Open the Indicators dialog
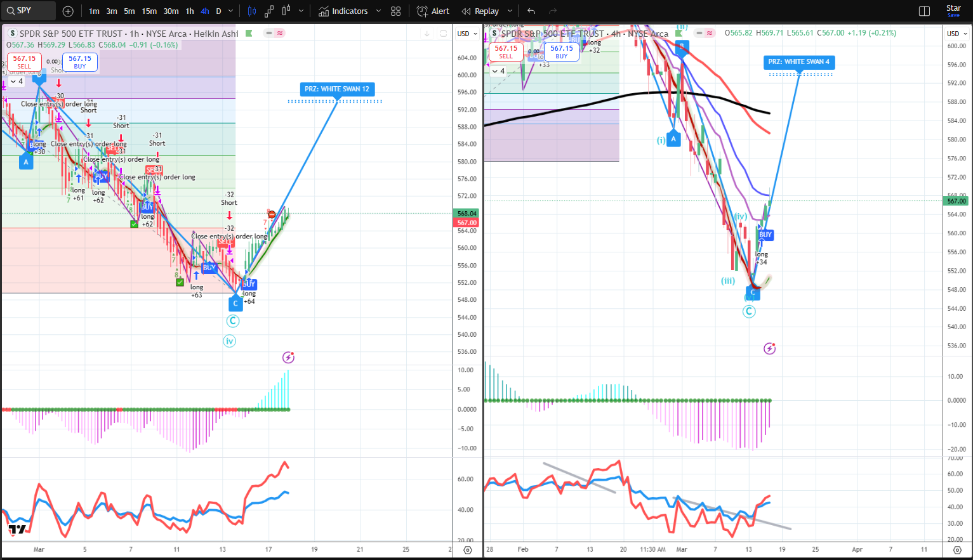 pyautogui.click(x=343, y=11)
